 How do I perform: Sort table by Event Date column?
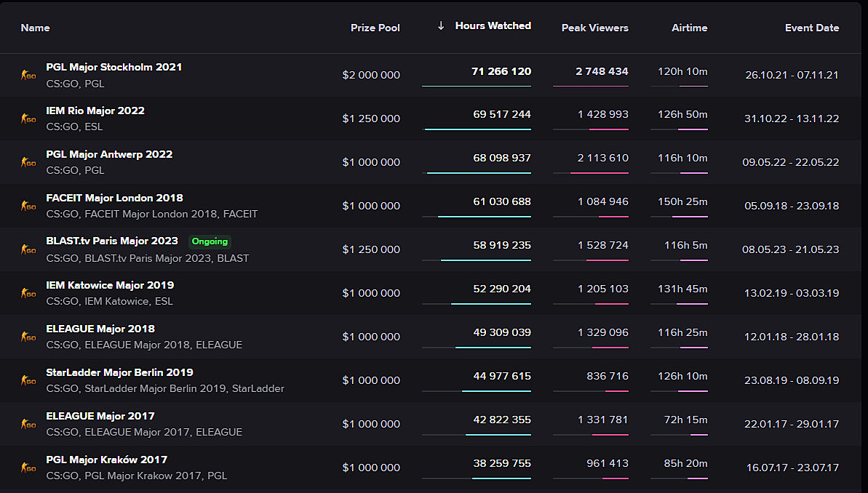pos(812,28)
